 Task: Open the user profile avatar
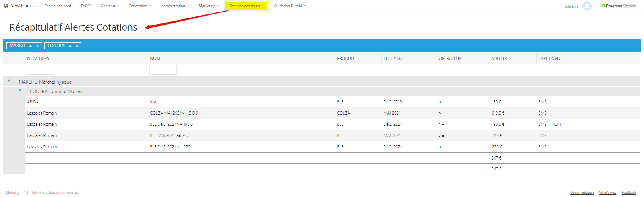(x=587, y=6)
